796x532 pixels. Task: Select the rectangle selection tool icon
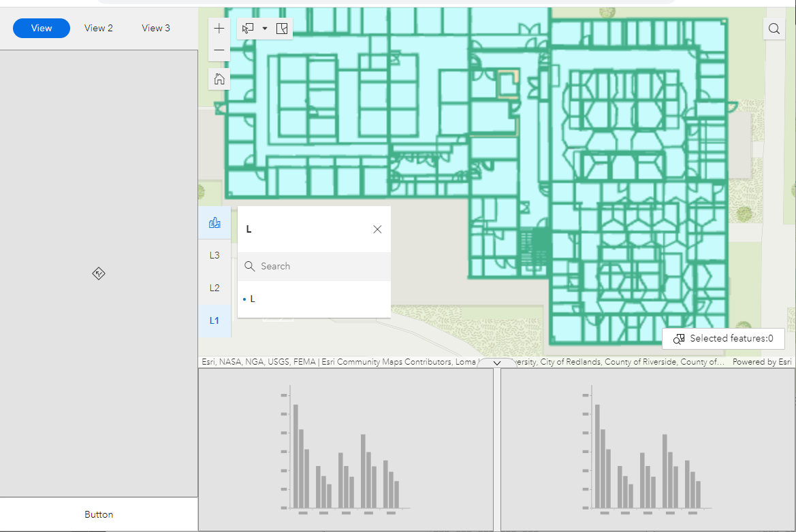[x=282, y=28]
